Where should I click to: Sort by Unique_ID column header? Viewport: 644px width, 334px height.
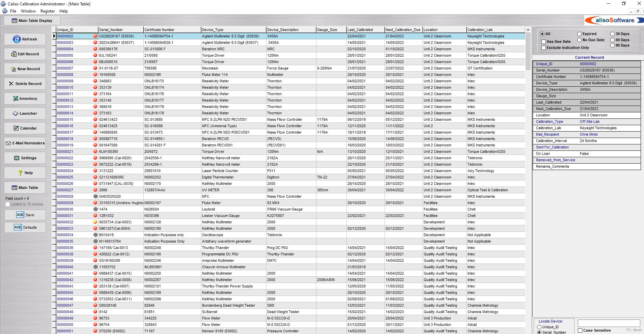(77, 30)
